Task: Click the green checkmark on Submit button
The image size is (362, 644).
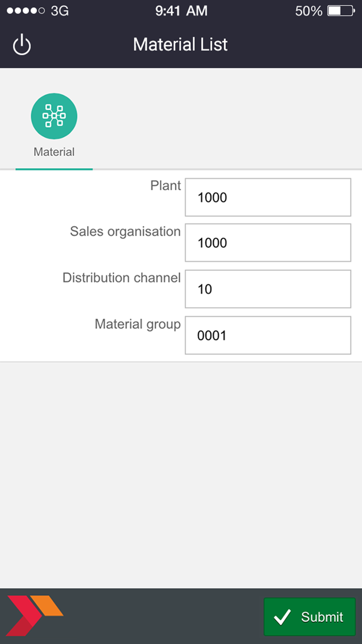Action: pyautogui.click(x=282, y=616)
